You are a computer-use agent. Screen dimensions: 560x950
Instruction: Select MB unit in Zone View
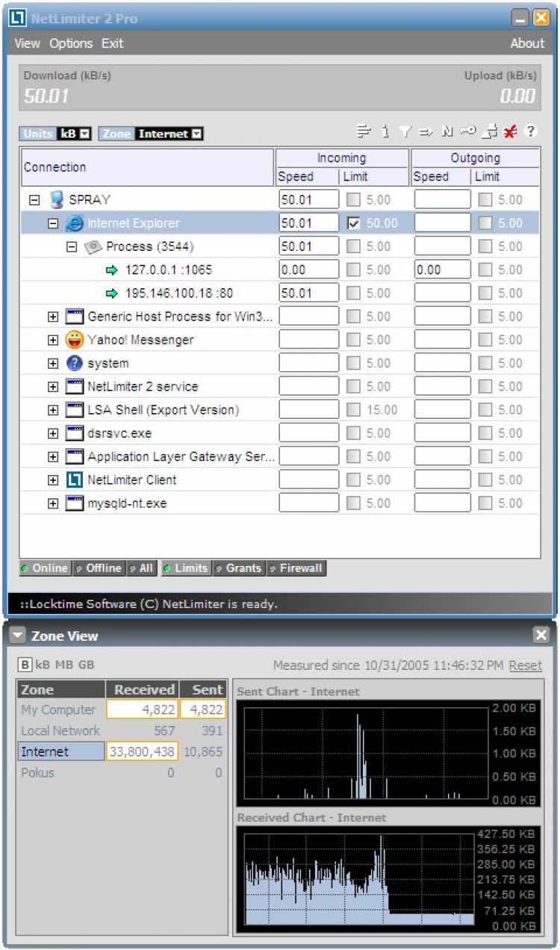(63, 665)
